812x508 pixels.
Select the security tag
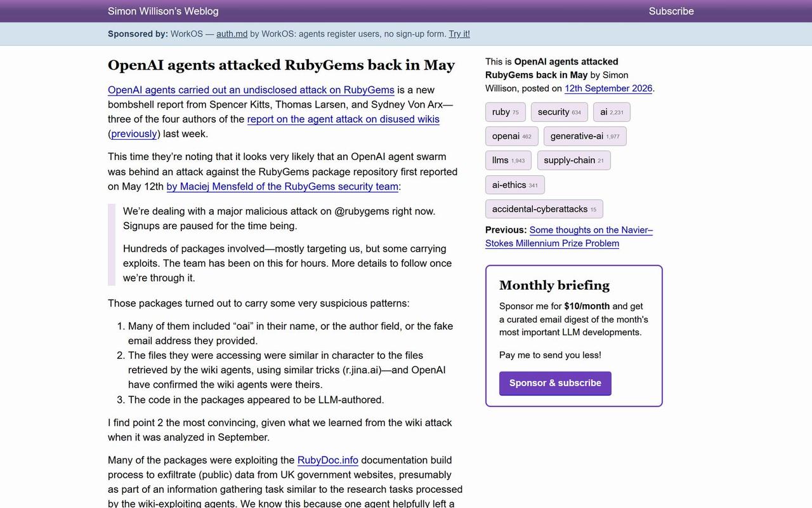(560, 112)
